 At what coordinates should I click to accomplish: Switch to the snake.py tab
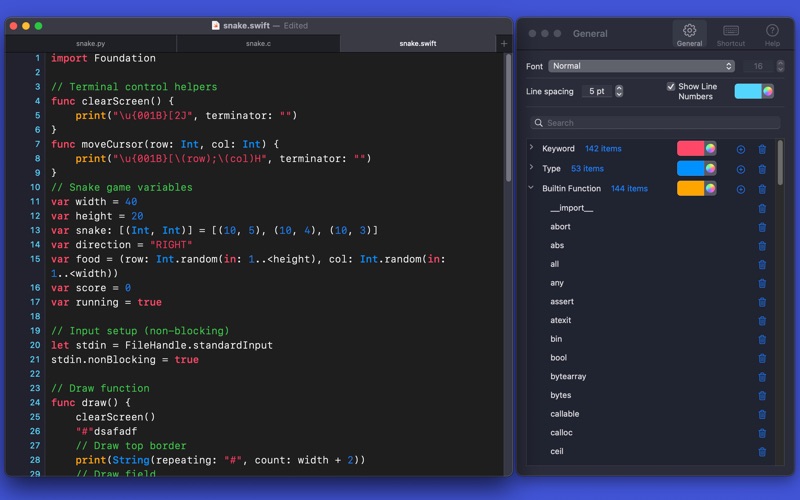(x=91, y=44)
